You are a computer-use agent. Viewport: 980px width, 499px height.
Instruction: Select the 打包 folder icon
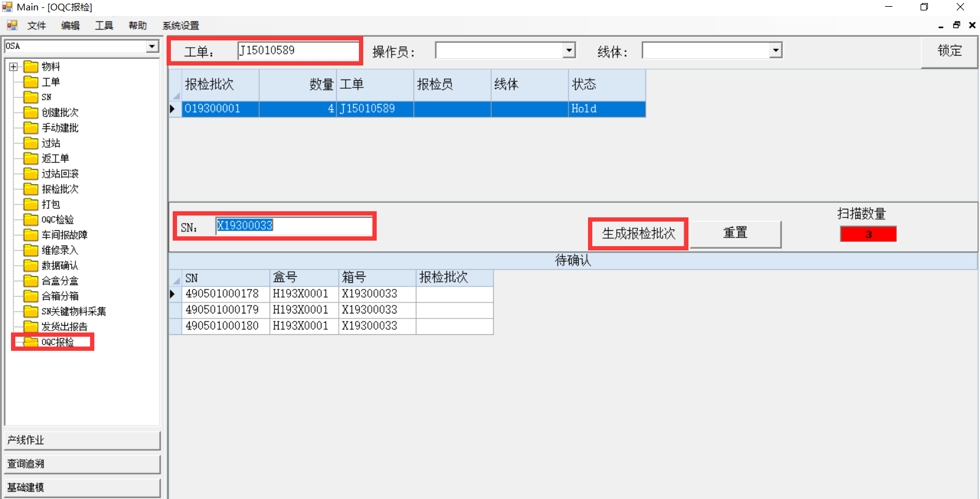tap(31, 204)
